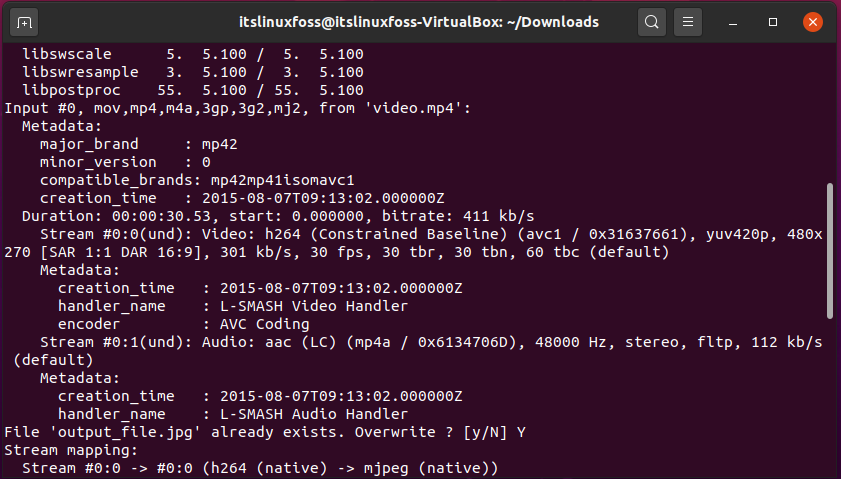Open a new terminal tab

coord(24,23)
